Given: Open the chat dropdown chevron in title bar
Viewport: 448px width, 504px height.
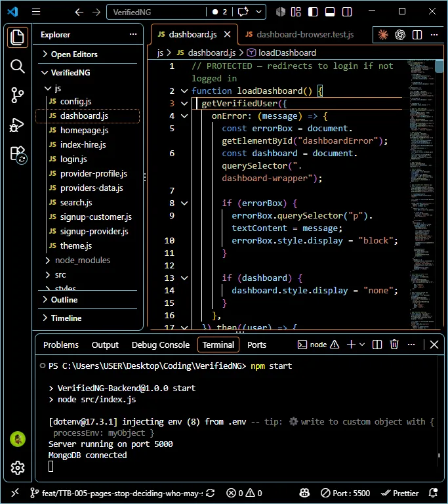Looking at the screenshot, I should pyautogui.click(x=258, y=12).
